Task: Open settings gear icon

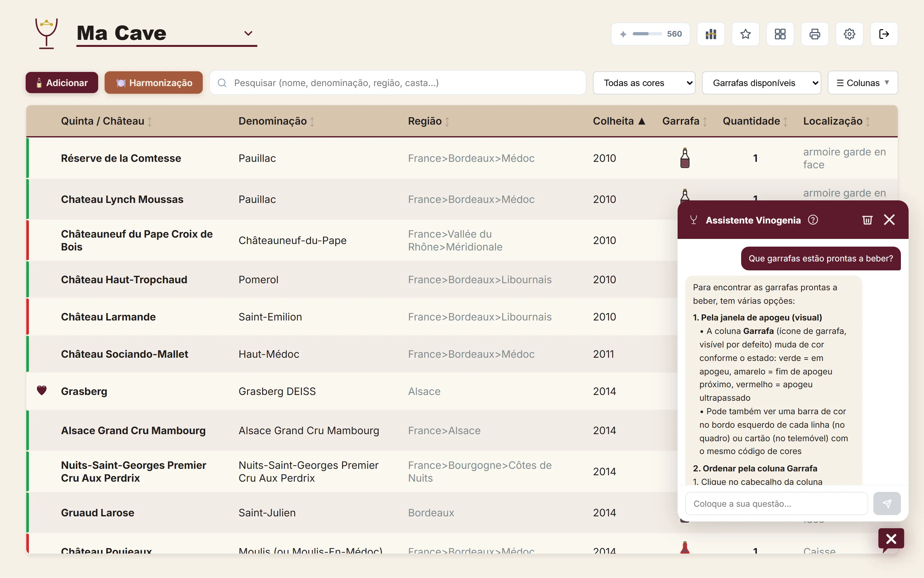Action: 849,34
